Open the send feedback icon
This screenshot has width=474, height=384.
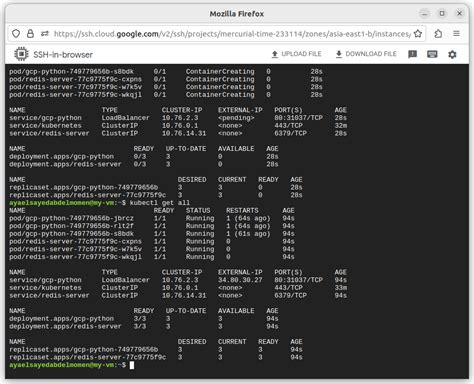click(412, 54)
